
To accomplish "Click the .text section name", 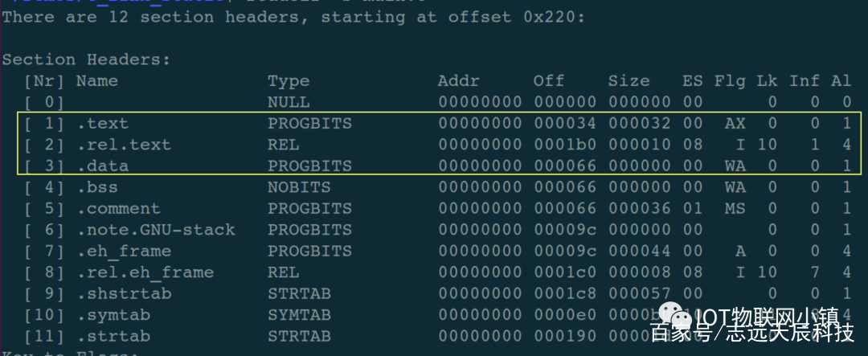I will pos(102,124).
